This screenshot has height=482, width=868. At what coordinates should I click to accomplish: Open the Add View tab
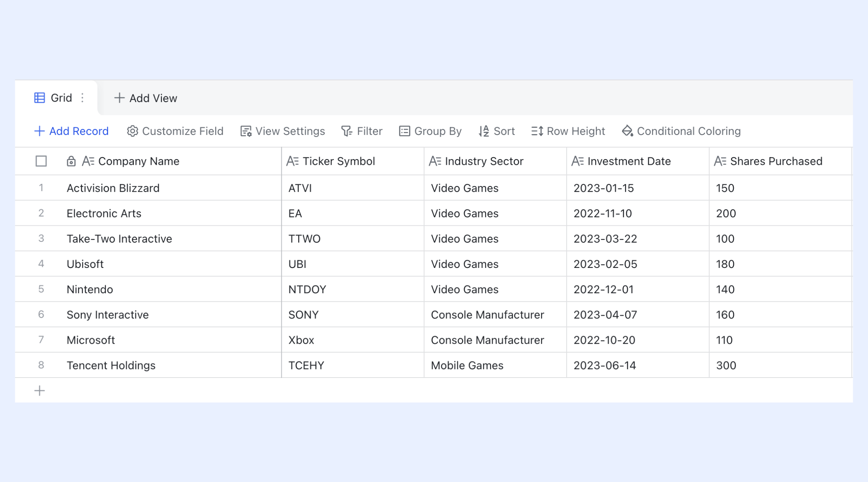click(145, 98)
